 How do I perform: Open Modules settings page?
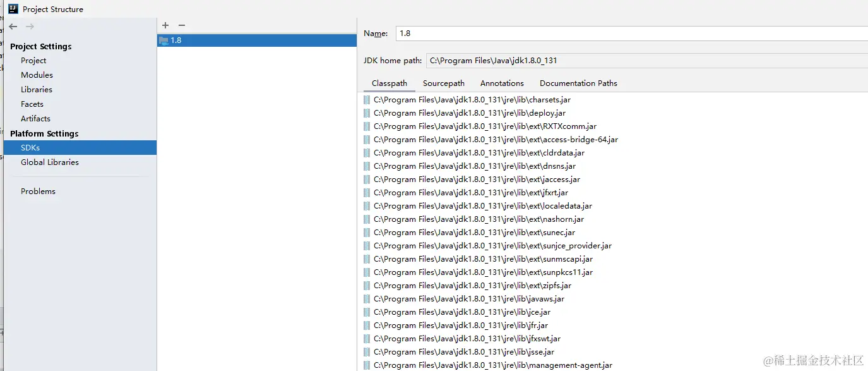click(x=37, y=75)
